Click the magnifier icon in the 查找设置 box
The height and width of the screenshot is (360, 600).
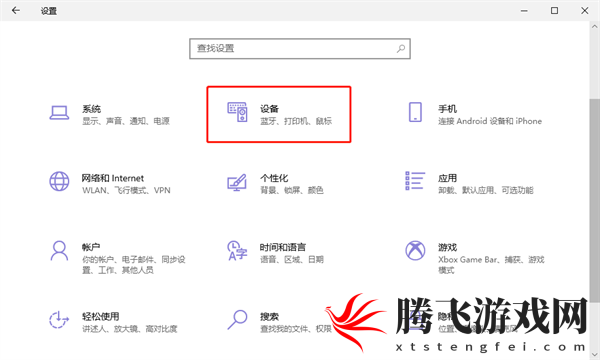point(401,49)
